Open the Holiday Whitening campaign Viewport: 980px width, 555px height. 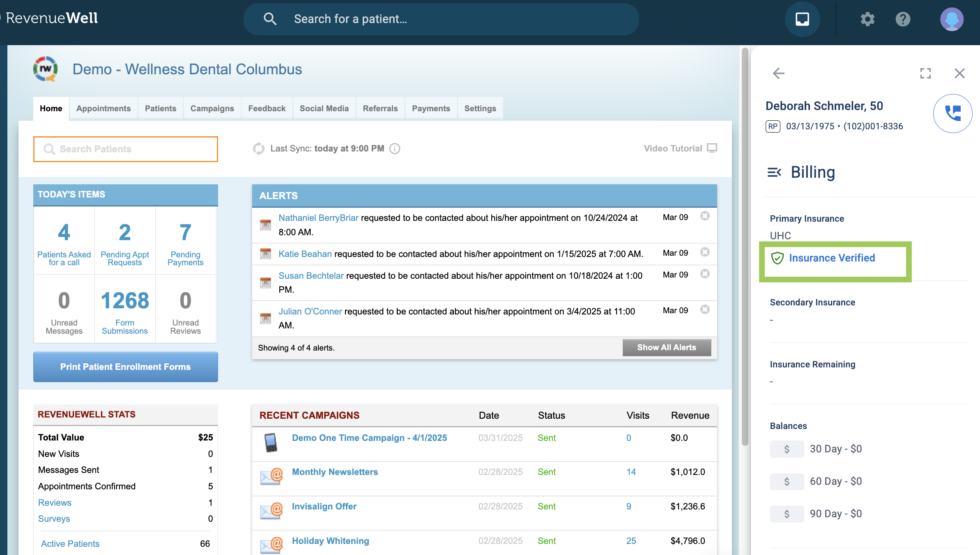tap(330, 541)
